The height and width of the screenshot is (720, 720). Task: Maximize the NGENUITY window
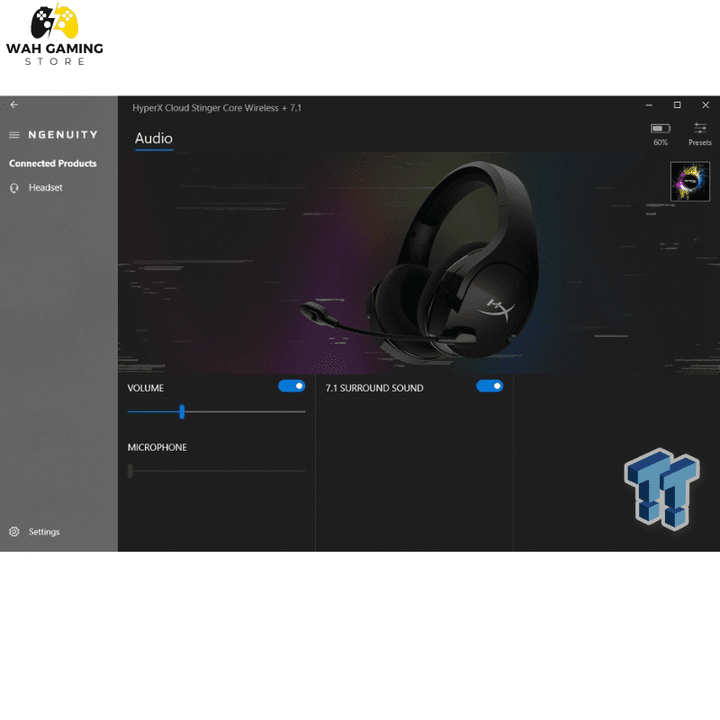tap(677, 105)
